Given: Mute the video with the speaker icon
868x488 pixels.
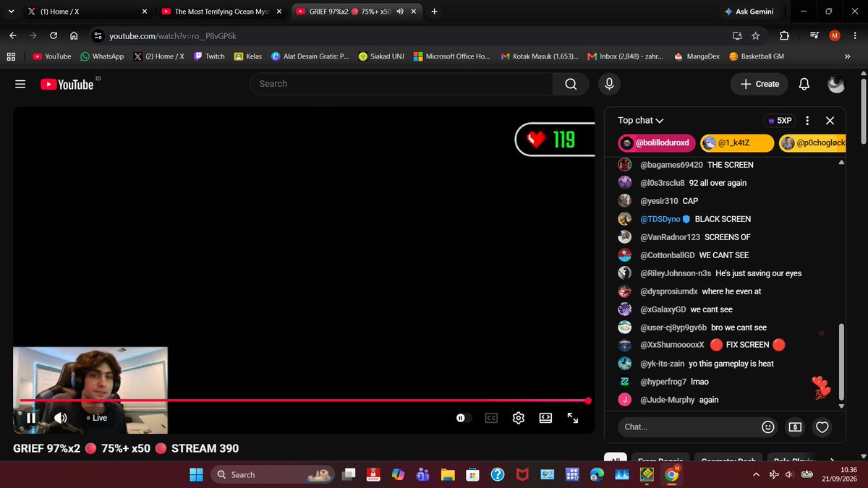Looking at the screenshot, I should click(x=60, y=417).
